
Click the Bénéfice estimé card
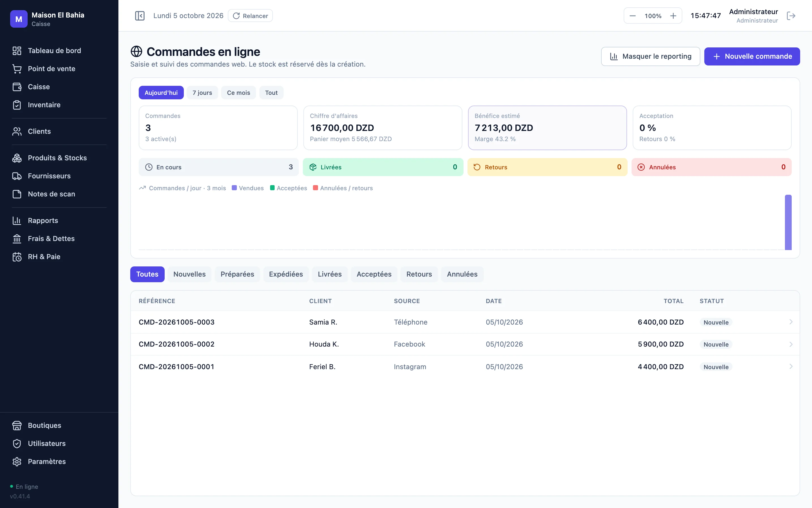click(x=547, y=128)
